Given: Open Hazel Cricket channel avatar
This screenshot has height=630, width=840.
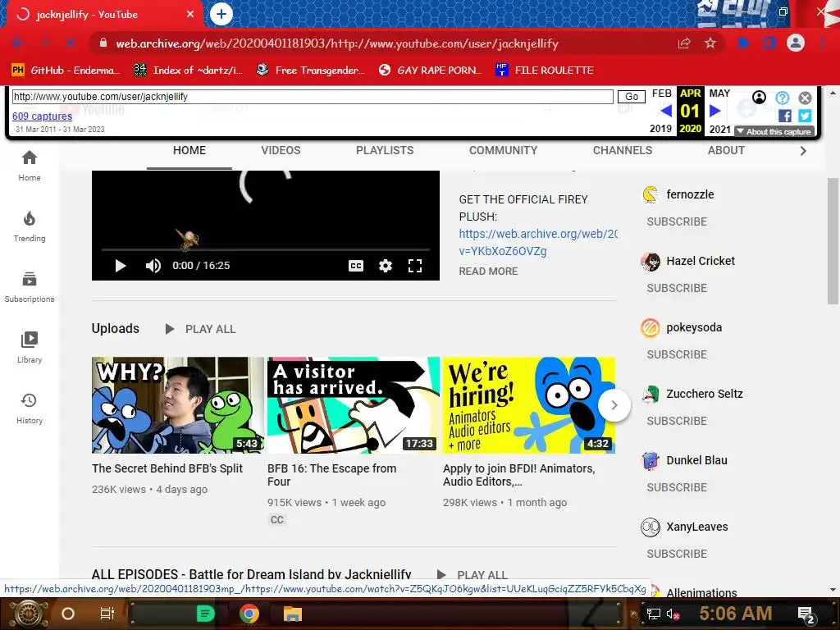Looking at the screenshot, I should 651,262.
